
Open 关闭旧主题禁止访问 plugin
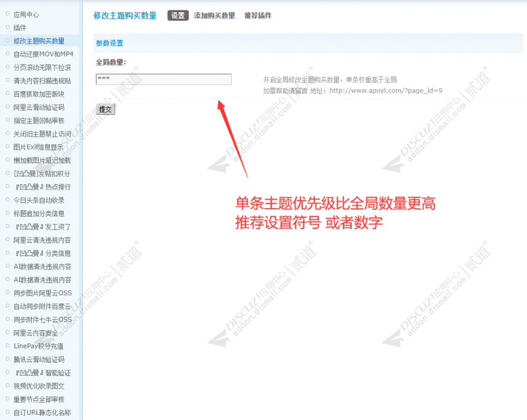(42, 134)
